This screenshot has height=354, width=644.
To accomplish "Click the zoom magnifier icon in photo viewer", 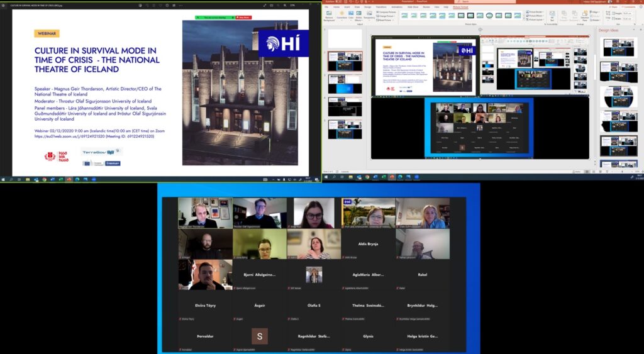I will [285, 5].
